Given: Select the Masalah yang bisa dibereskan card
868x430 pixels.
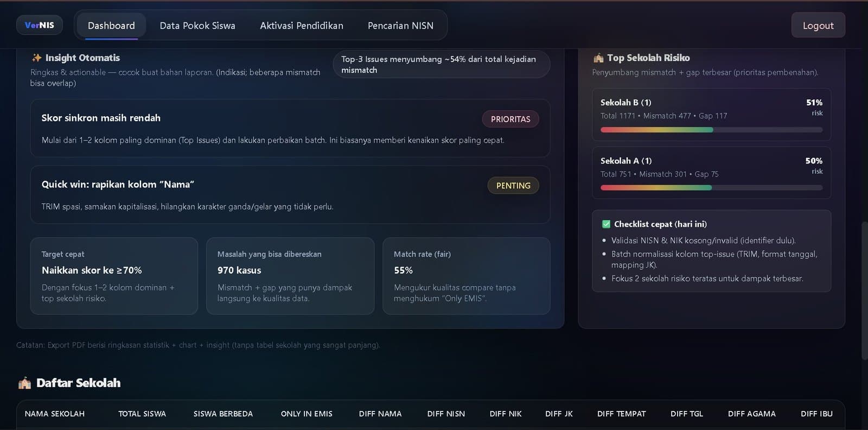Looking at the screenshot, I should coord(290,276).
